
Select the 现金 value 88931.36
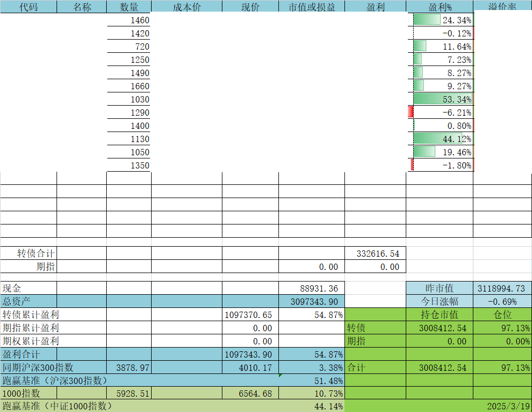pyautogui.click(x=312, y=288)
